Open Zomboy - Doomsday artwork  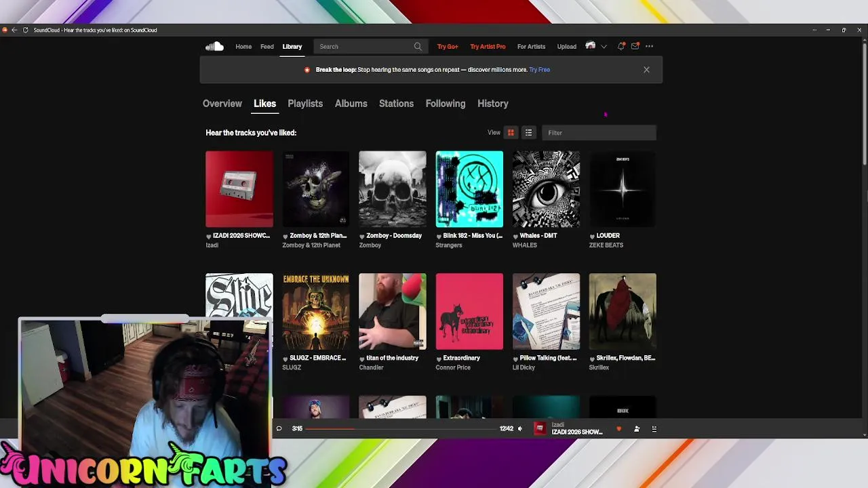393,189
